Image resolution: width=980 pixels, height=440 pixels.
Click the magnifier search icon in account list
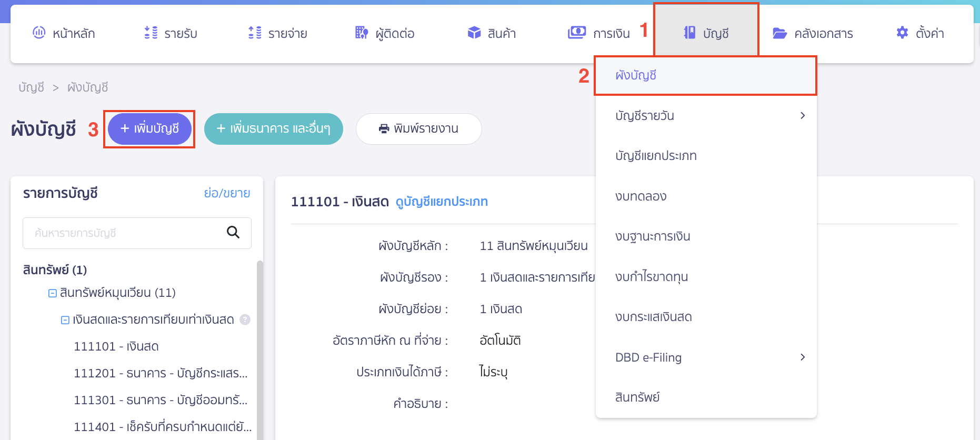[233, 232]
